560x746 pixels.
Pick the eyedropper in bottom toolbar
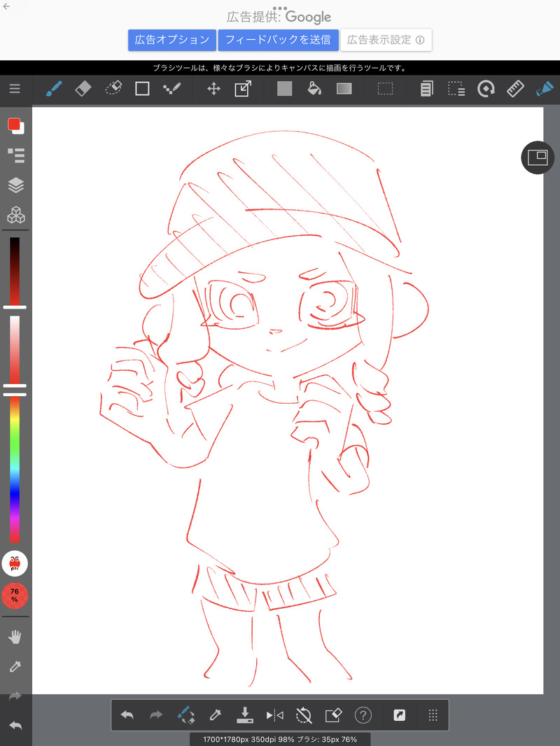216,715
